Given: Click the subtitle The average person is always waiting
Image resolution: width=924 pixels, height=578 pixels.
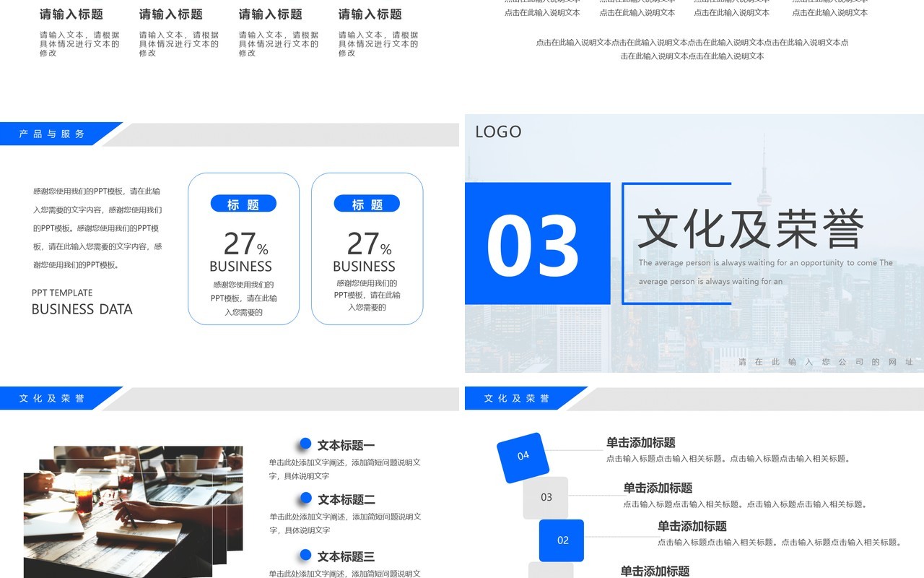Looking at the screenshot, I should pyautogui.click(x=766, y=272).
